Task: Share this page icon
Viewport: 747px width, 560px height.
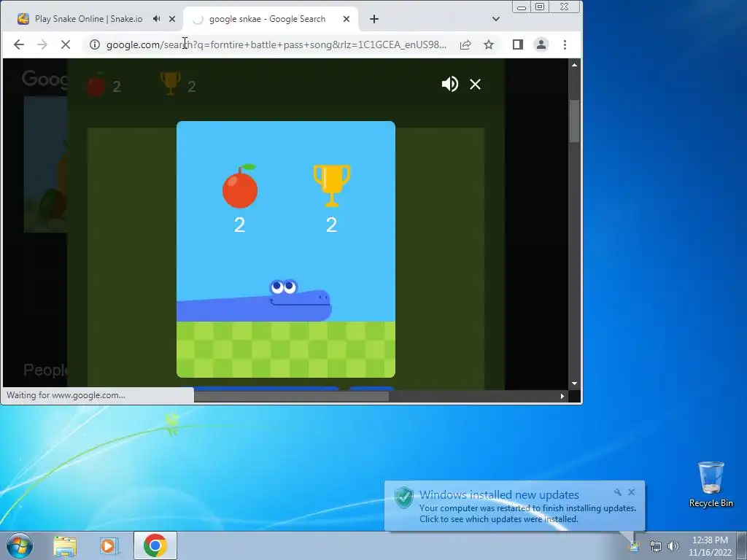Action: pyautogui.click(x=465, y=44)
